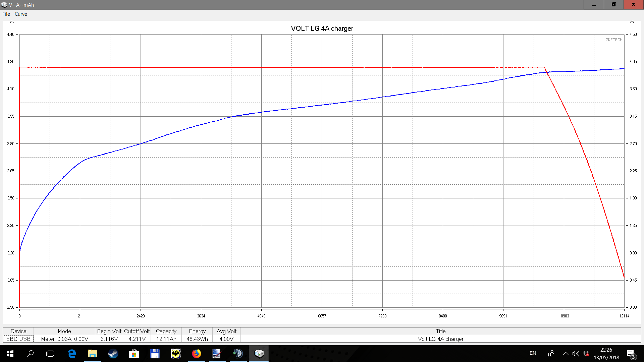Click the EBD-USB device cell
644x362 pixels.
[18, 339]
